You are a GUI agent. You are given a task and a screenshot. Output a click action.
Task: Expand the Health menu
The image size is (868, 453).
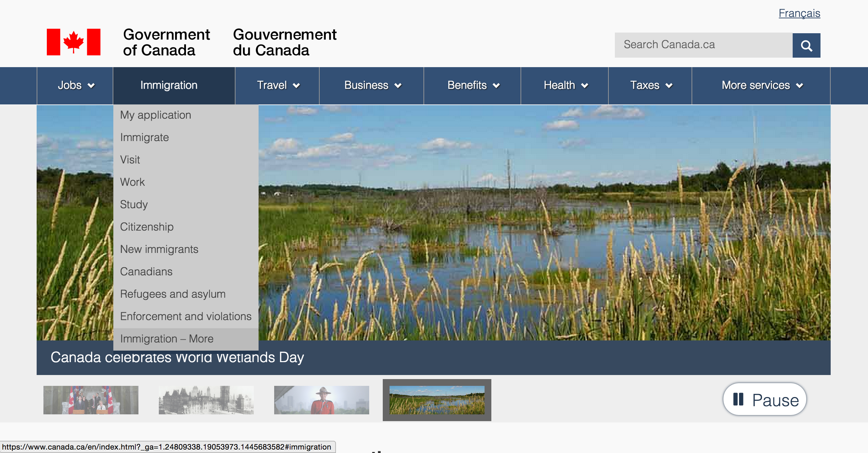(565, 85)
